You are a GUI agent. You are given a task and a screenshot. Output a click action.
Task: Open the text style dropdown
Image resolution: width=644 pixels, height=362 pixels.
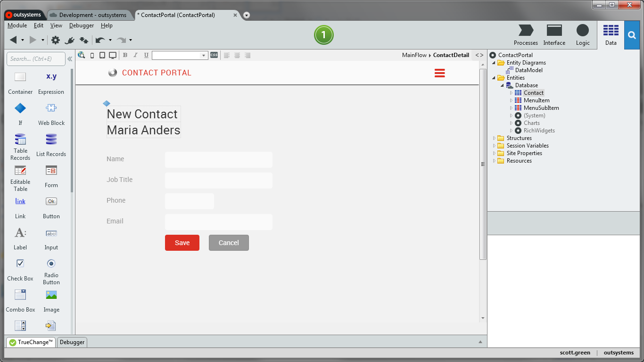click(203, 55)
